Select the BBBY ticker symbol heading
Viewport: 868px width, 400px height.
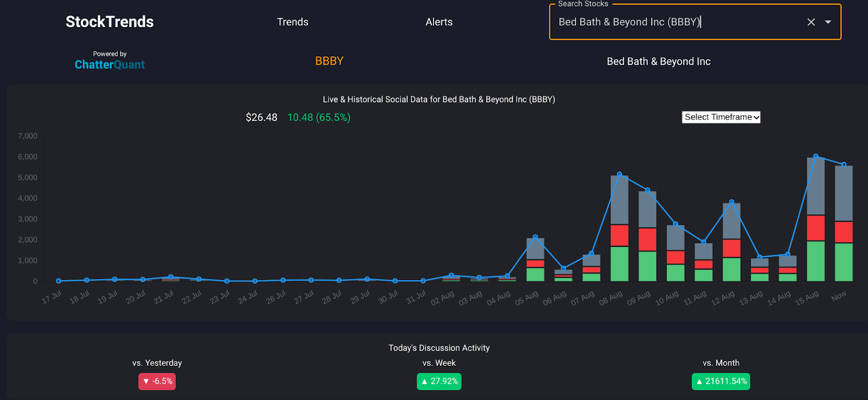pos(329,61)
